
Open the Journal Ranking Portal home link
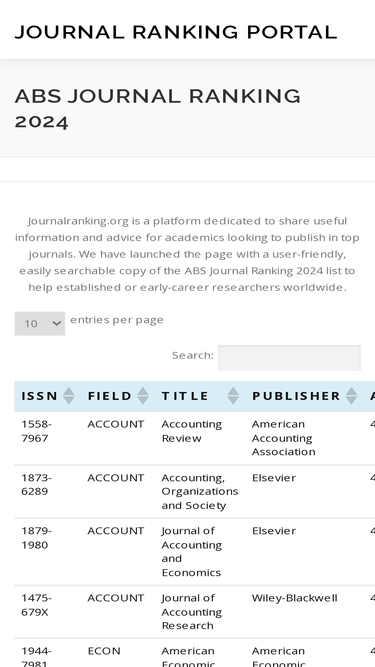176,32
